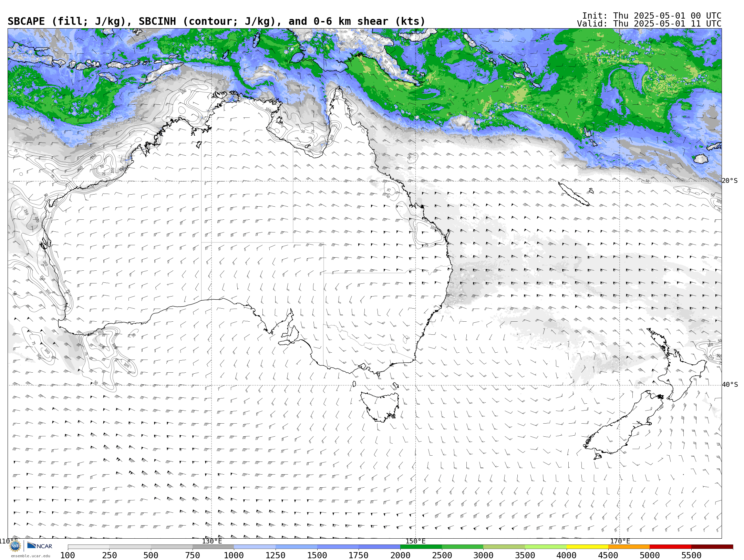744x560 pixels.
Task: Open the ensemble.ucar.edu link text
Action: (x=30, y=556)
